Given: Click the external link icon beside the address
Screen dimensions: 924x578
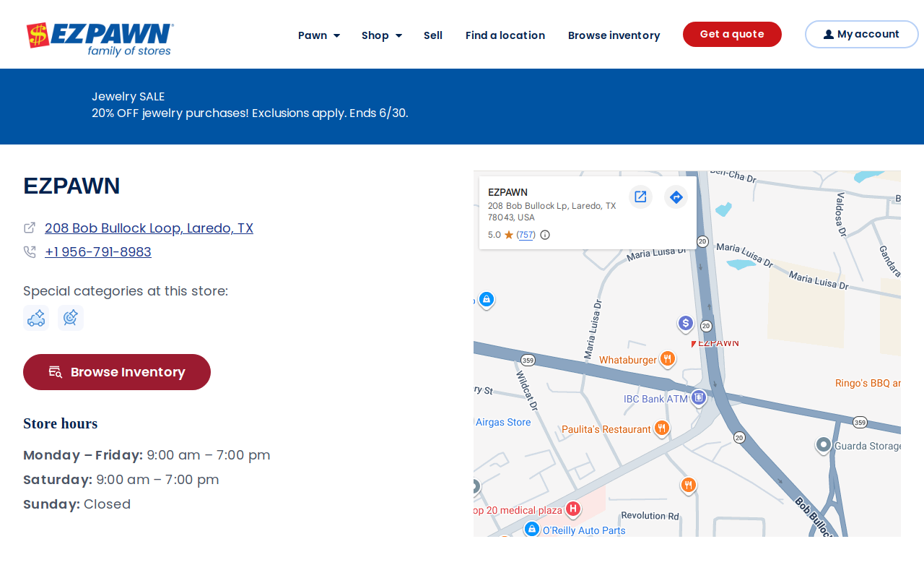Looking at the screenshot, I should click(30, 228).
